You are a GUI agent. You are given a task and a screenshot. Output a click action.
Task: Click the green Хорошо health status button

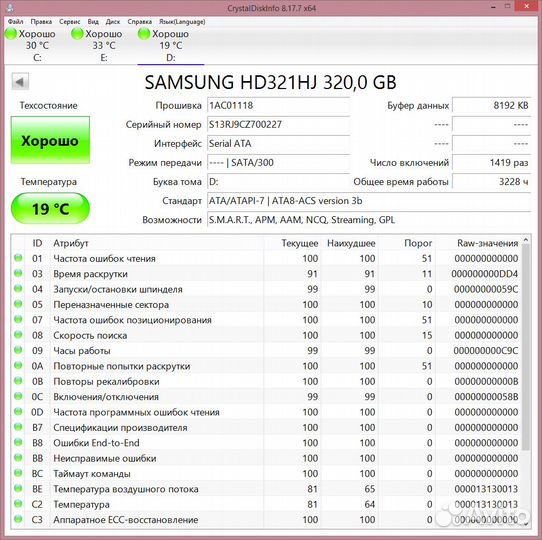(50, 140)
